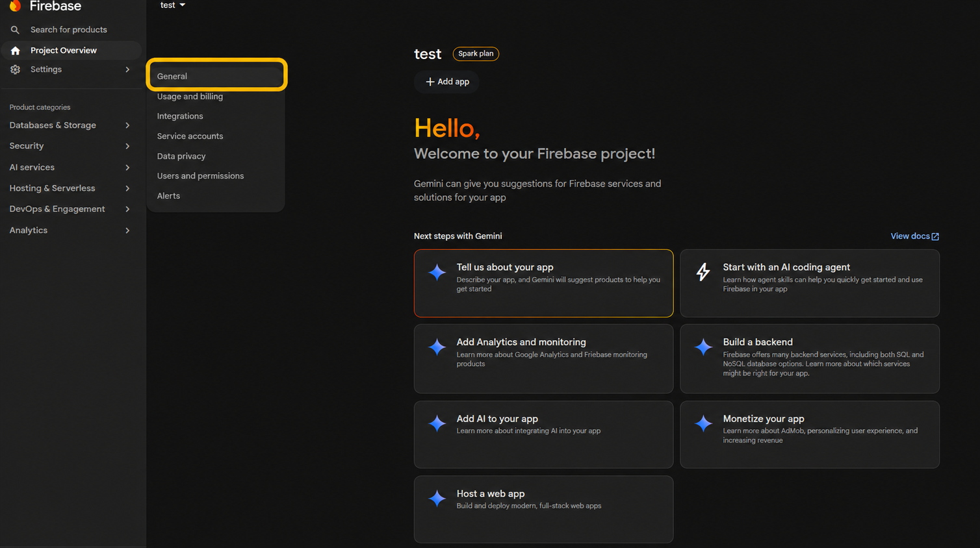
Task: Open the Host a web app card
Action: coord(543,509)
